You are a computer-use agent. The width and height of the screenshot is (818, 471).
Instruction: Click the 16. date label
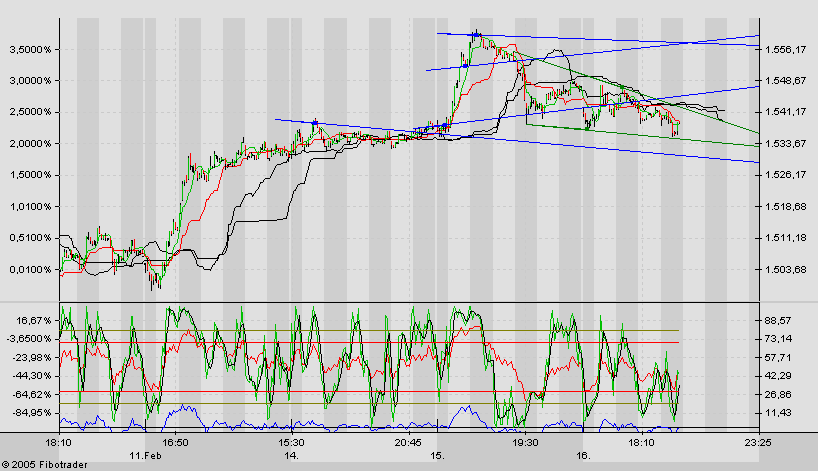(x=583, y=456)
